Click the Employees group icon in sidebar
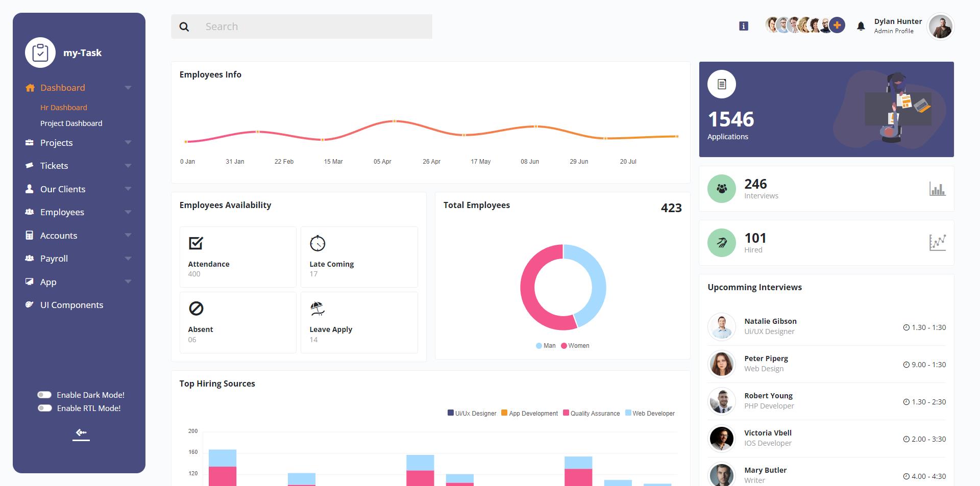This screenshot has width=980, height=486. 30,212
